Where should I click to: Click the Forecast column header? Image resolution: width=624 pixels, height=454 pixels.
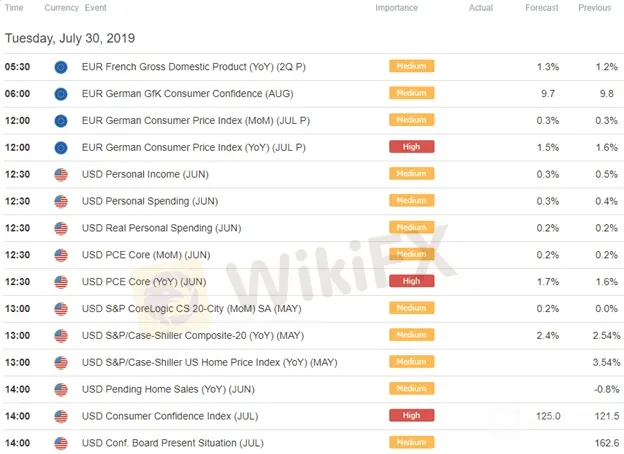(x=540, y=8)
